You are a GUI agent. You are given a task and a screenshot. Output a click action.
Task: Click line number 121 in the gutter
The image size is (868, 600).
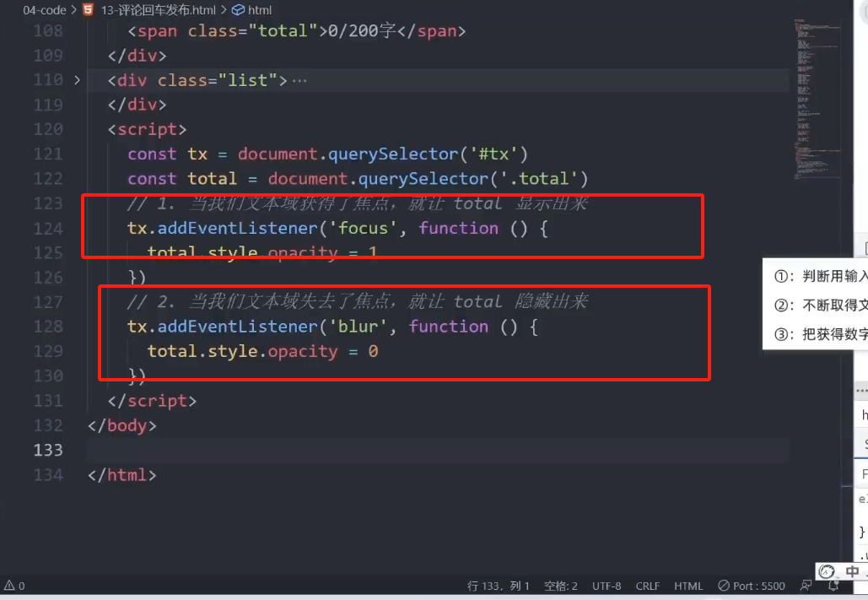point(48,154)
